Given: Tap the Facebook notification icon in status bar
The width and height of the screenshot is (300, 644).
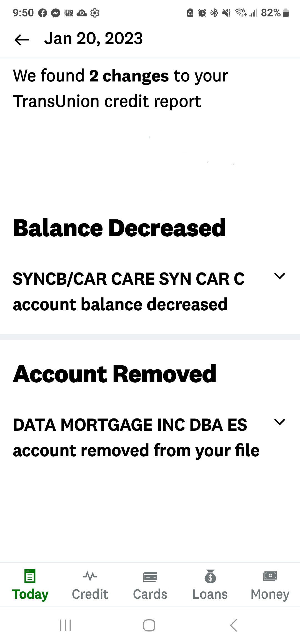Looking at the screenshot, I should tap(42, 13).
